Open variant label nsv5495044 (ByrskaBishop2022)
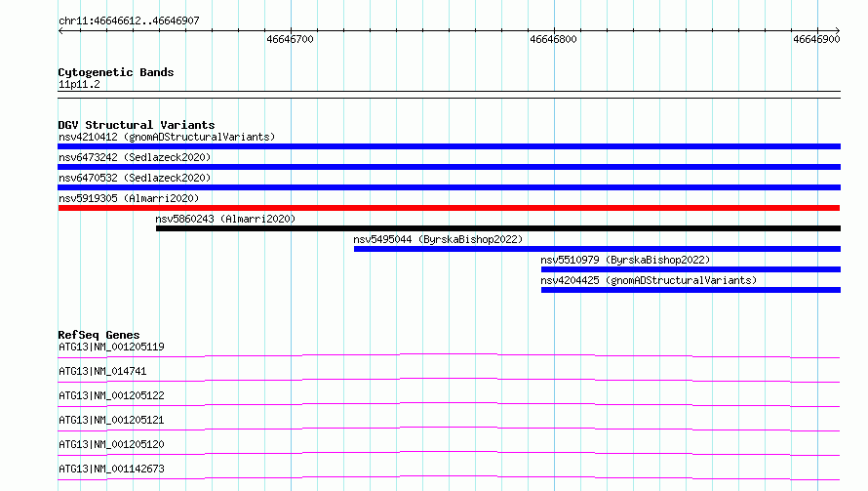 (438, 239)
